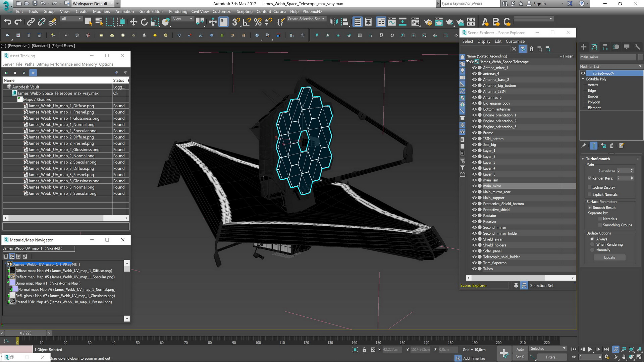Enable the Isoline Display checkbox
644x362 pixels.
pos(590,187)
